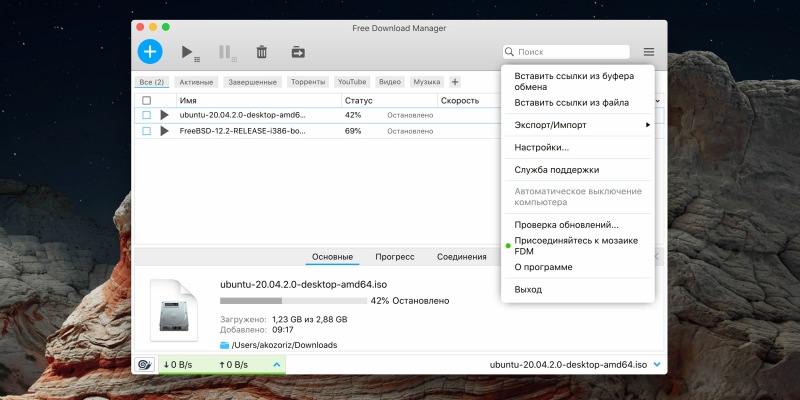Expand the speed panel up chevron
This screenshot has height=400, width=800.
click(277, 365)
